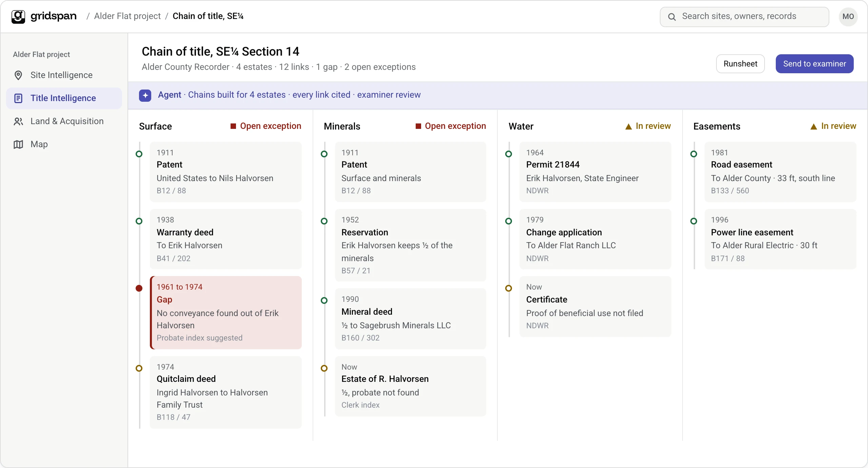Image resolution: width=868 pixels, height=468 pixels.
Task: Click the Agent sparkle icon
Action: (145, 95)
